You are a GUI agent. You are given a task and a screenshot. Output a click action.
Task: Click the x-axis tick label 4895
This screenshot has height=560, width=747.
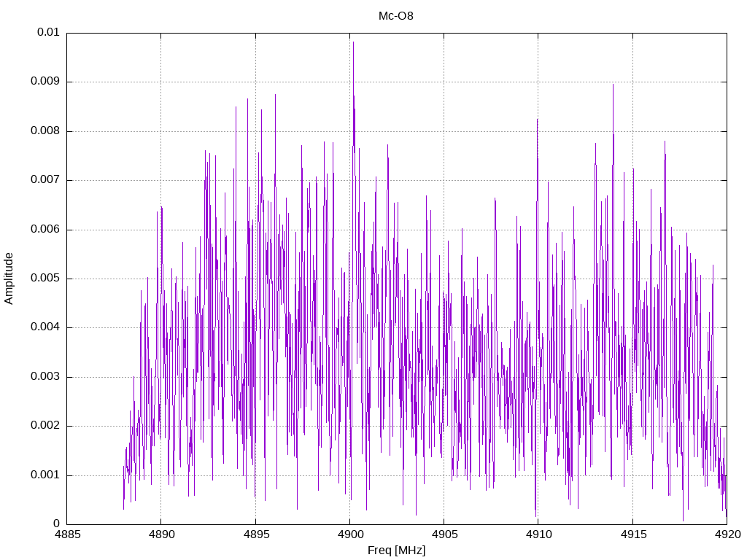(256, 534)
